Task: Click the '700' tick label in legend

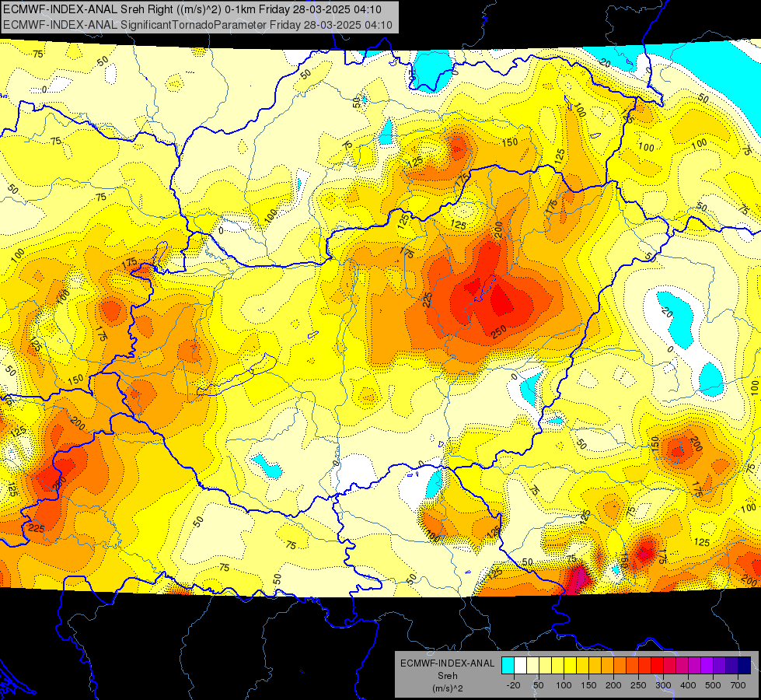Action: pyautogui.click(x=738, y=685)
